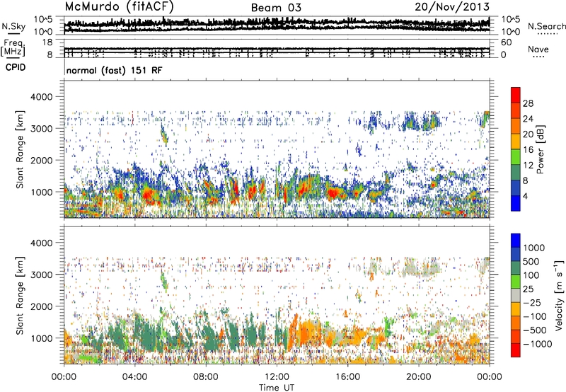Click the dotted line sample under N.Search
This screenshot has height=392, width=566.
[x=548, y=33]
